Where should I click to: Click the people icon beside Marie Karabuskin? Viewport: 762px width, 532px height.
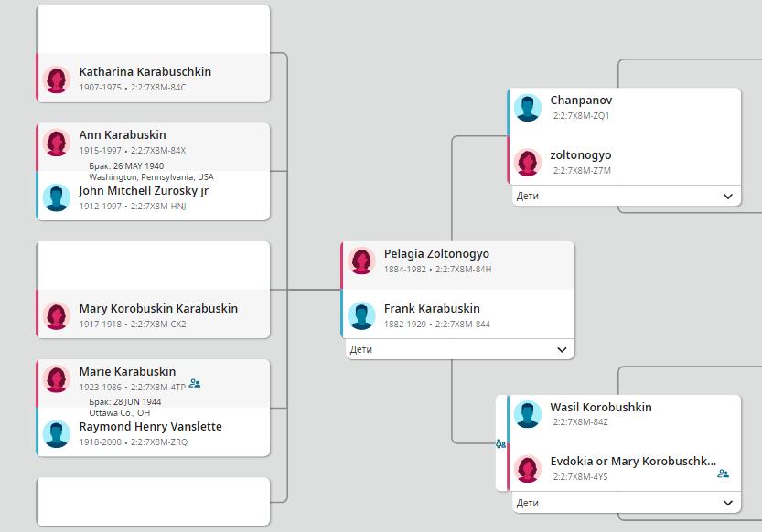tap(195, 384)
